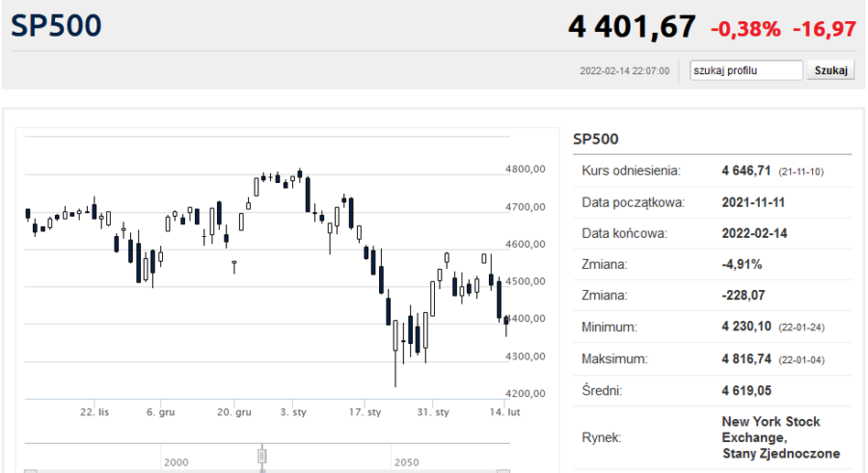Viewport: 868px width, 473px height.
Task: Click the '6. gru' x-axis date label
Action: point(160,412)
